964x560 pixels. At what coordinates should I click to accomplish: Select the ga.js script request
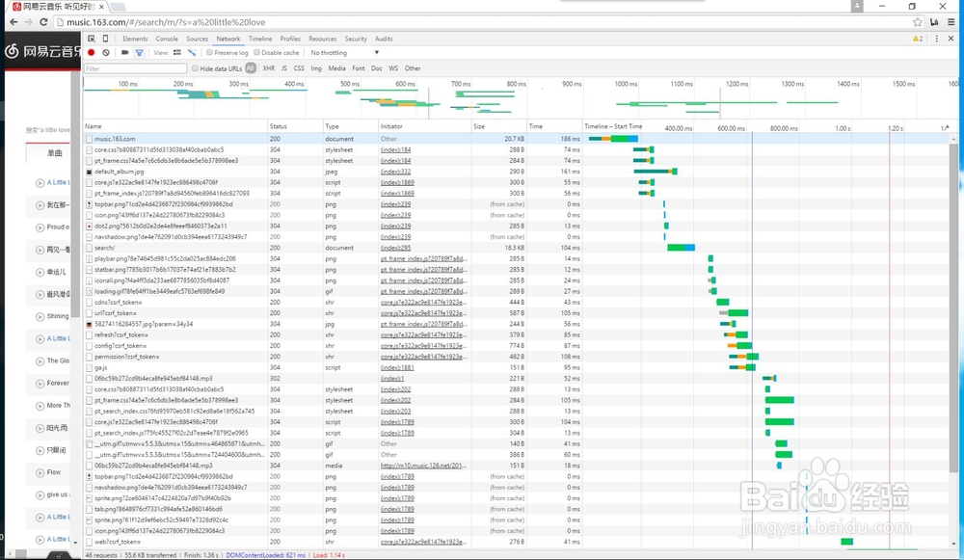coord(517,367)
